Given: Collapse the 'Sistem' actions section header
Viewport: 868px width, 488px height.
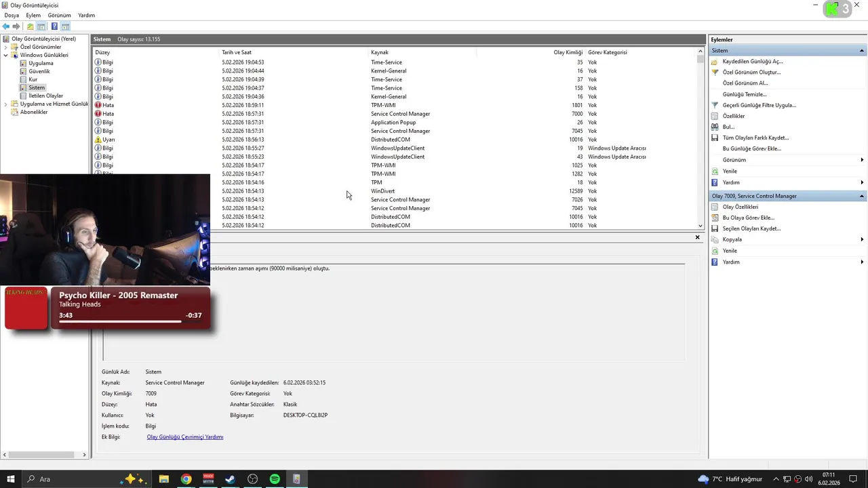Looking at the screenshot, I should point(787,51).
